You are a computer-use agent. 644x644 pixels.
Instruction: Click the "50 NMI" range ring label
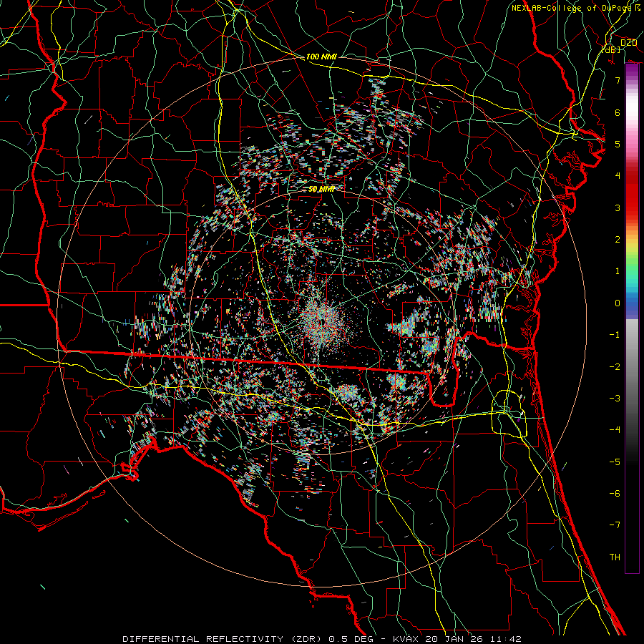click(321, 189)
